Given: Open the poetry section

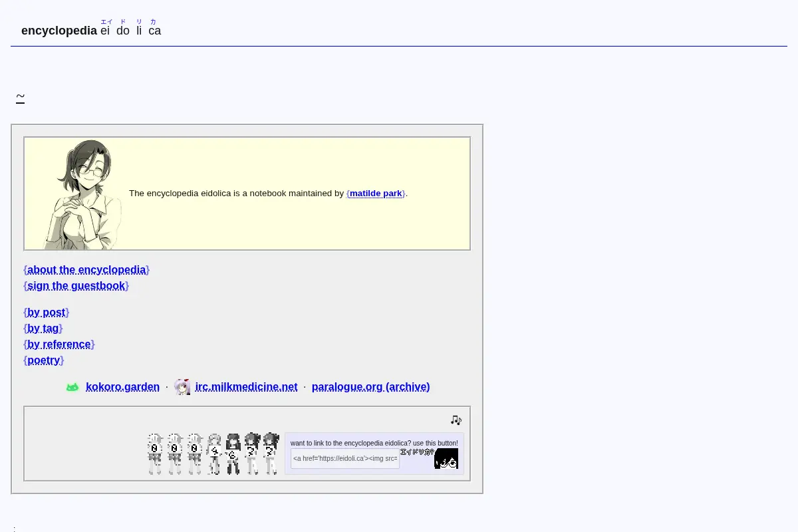Looking at the screenshot, I should [x=44, y=360].
